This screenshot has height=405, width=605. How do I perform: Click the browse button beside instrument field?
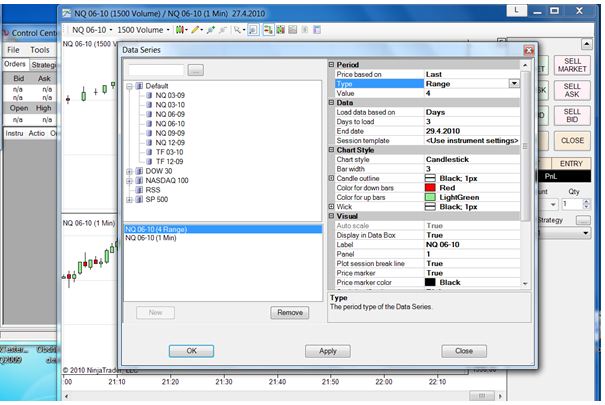coord(195,70)
